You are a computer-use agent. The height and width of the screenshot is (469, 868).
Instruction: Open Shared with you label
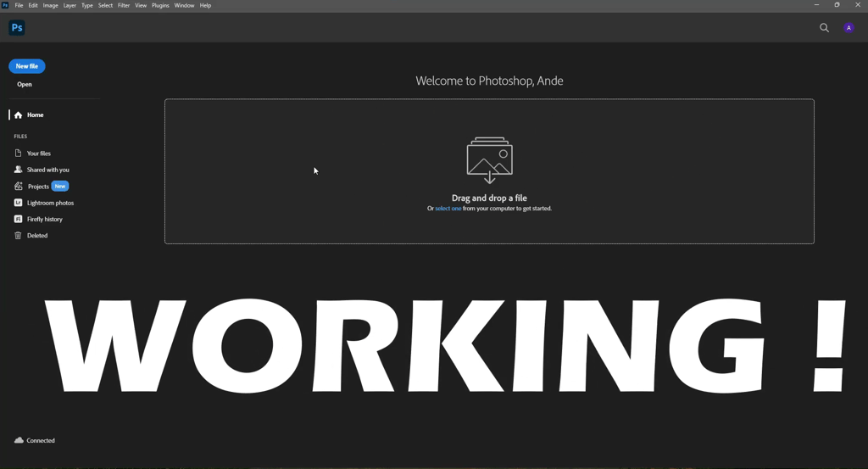point(48,170)
